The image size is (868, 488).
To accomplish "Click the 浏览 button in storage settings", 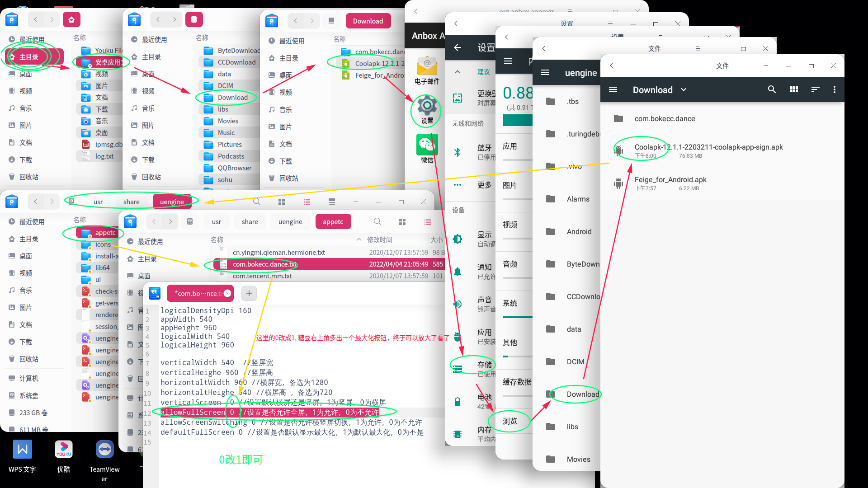I will (509, 421).
